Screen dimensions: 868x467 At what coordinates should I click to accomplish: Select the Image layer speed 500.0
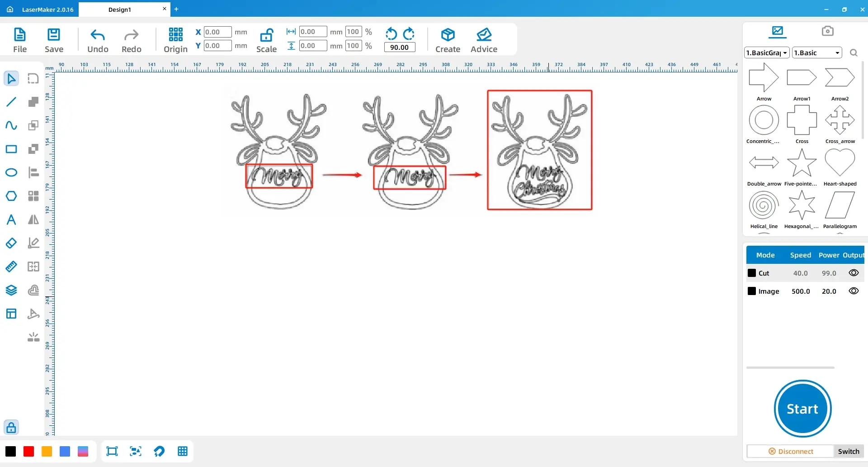801,291
